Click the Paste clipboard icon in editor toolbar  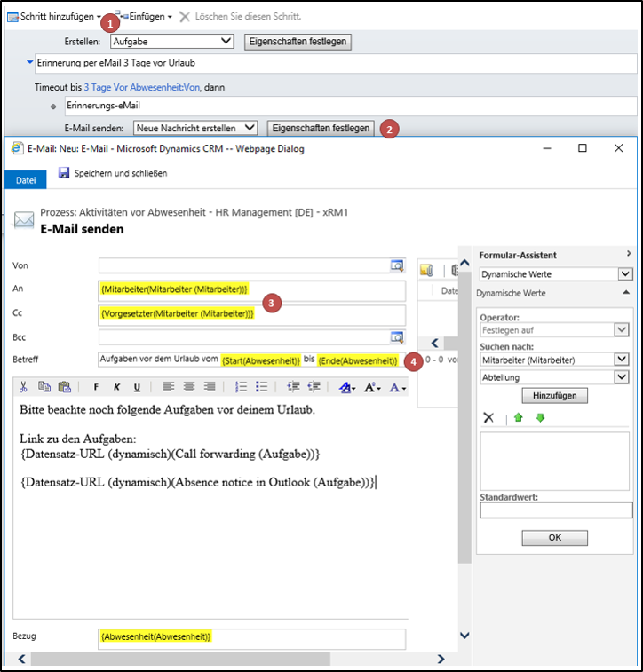click(63, 387)
